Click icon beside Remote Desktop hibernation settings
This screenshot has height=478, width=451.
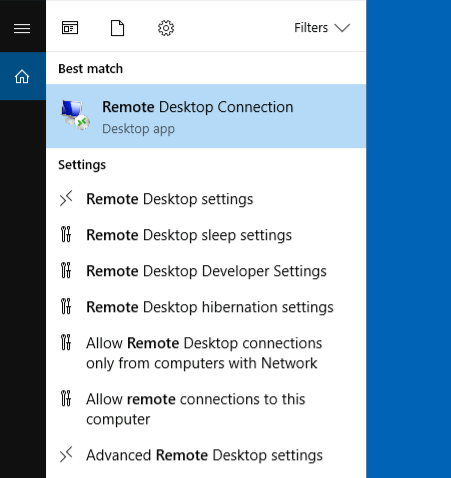66,306
